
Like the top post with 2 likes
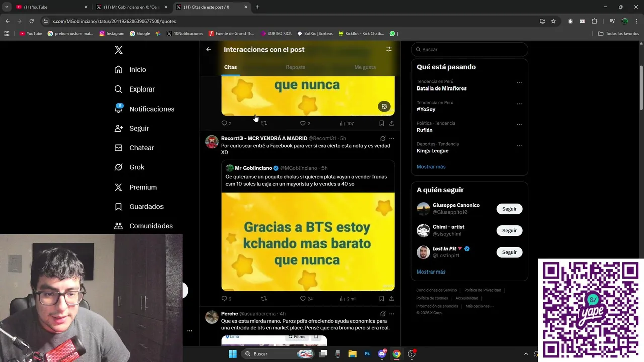point(305,123)
